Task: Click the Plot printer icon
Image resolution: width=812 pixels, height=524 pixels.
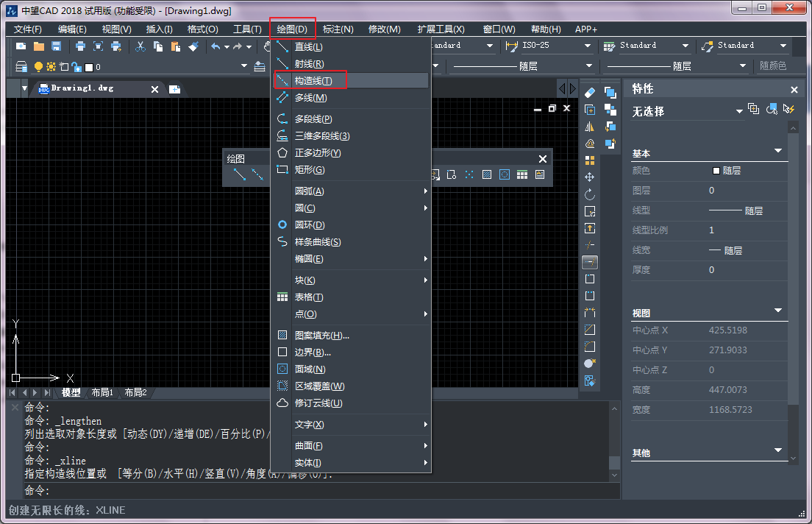Action: pos(80,46)
